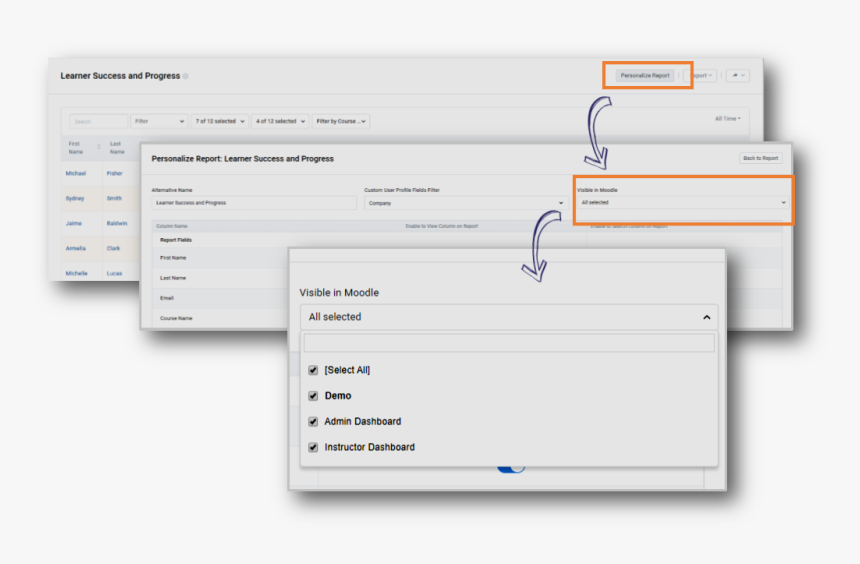Open learner Michael's name link

pos(76,173)
